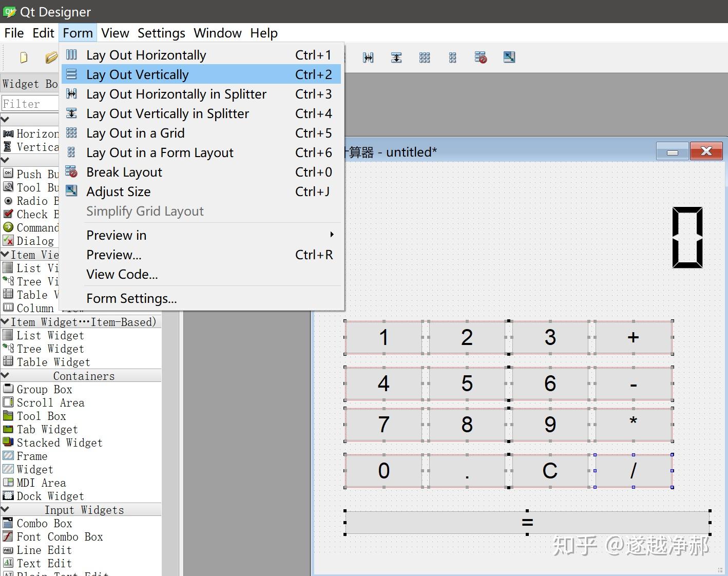Open the Window menu

218,33
